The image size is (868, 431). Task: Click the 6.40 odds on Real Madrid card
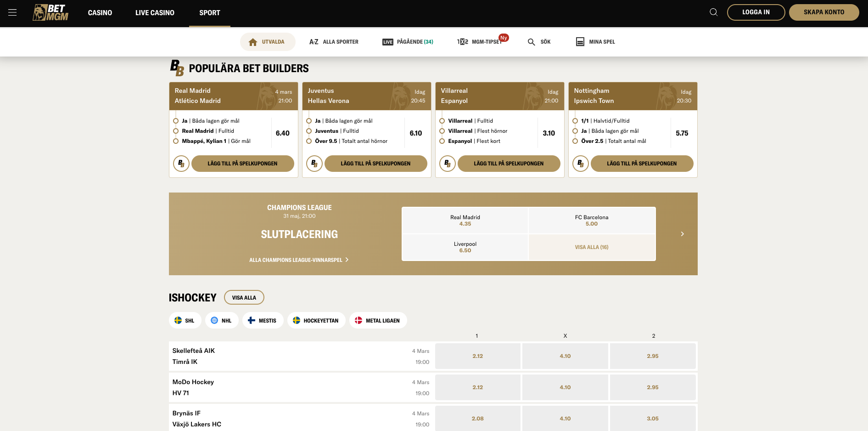[283, 133]
